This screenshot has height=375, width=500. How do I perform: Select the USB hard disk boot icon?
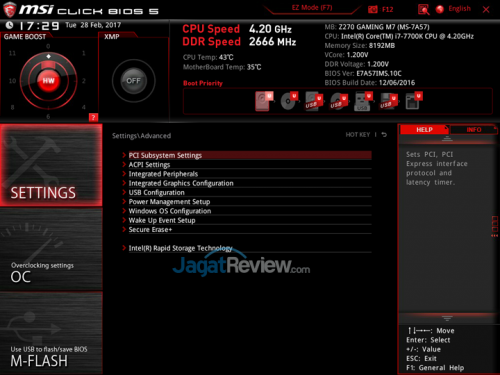(313, 101)
